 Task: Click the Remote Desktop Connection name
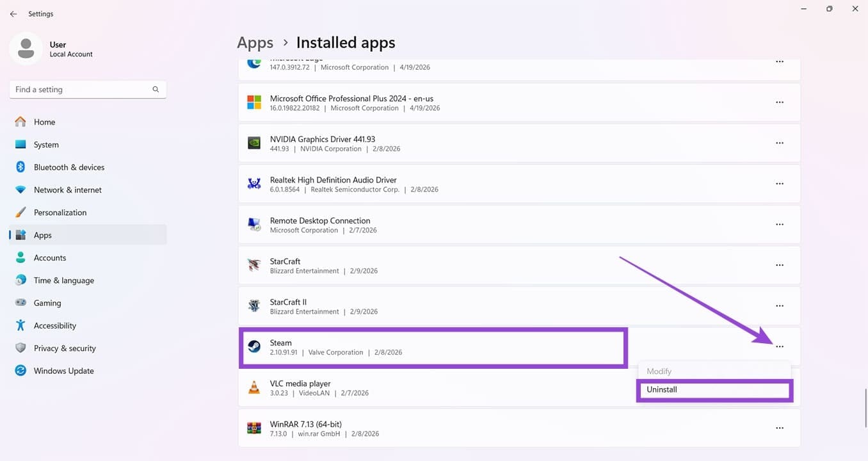click(320, 221)
